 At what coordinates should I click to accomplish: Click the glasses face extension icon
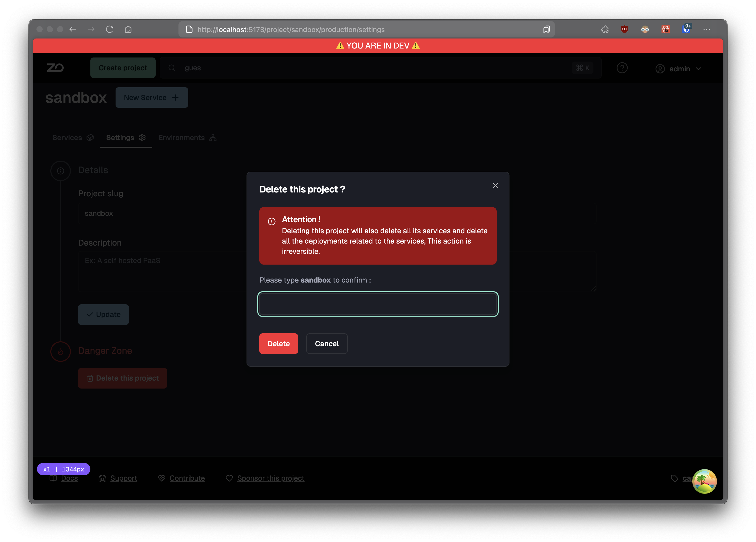(645, 29)
